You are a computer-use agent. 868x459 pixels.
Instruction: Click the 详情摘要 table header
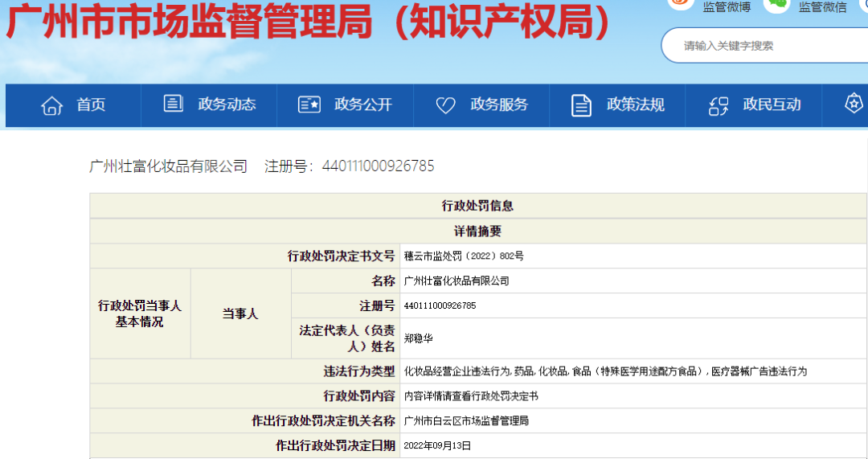(x=477, y=232)
